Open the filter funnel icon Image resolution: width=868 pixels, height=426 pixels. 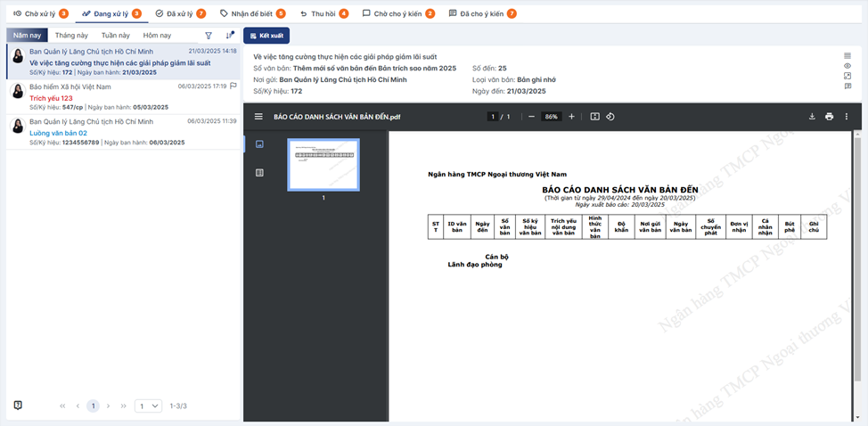click(209, 36)
